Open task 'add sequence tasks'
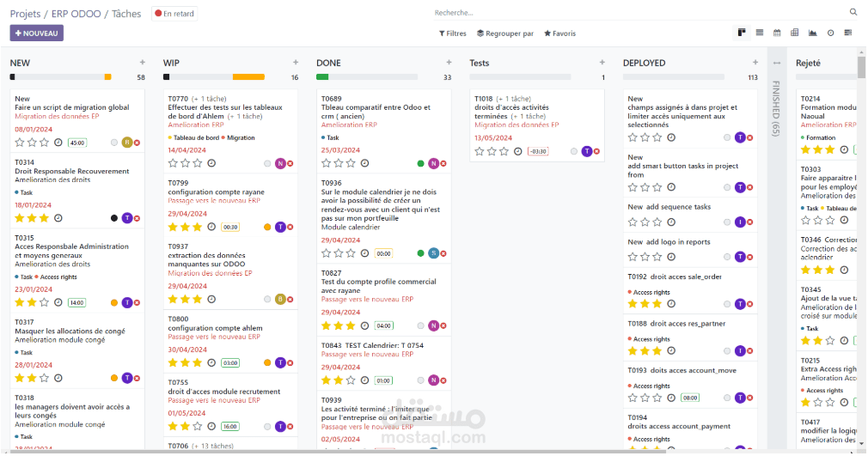Screen dimensions: 868x456 click(669, 207)
